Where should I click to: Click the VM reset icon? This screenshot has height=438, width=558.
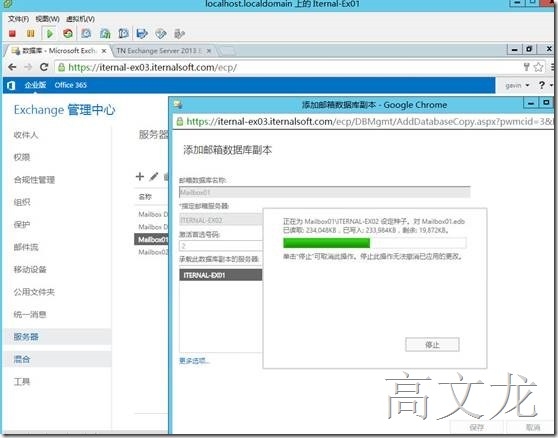click(68, 34)
